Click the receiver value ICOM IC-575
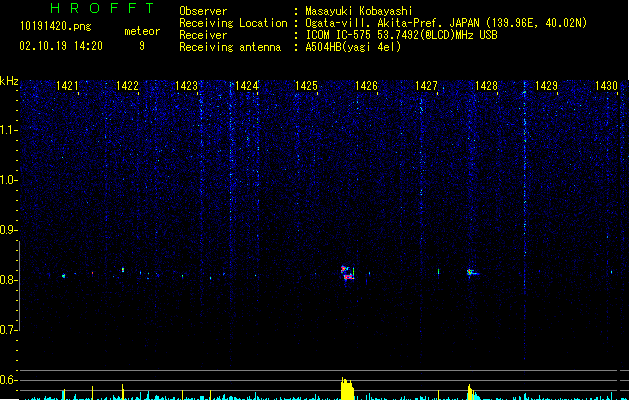Image resolution: width=629 pixels, height=400 pixels. [339, 35]
